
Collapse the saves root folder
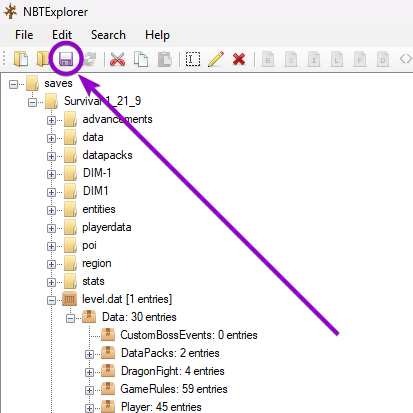pyautogui.click(x=13, y=84)
